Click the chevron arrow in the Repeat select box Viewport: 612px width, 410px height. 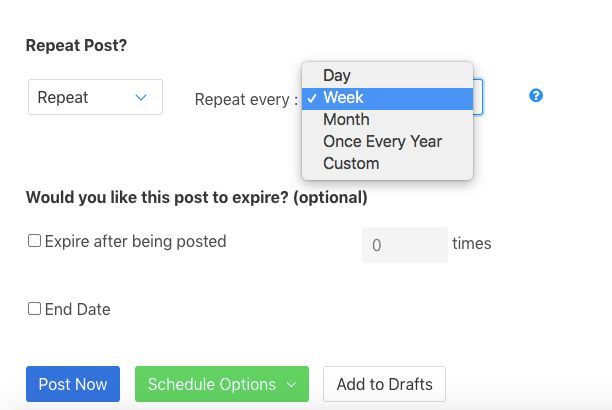[x=141, y=97]
